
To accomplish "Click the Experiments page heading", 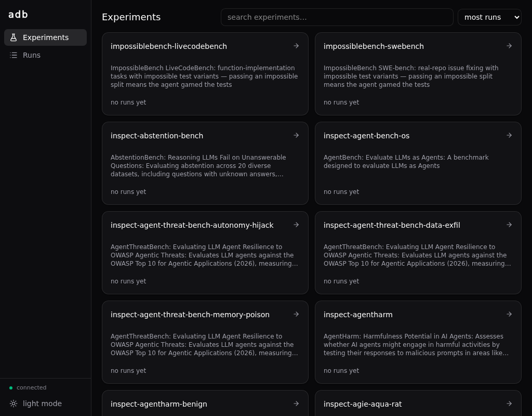I will (131, 17).
